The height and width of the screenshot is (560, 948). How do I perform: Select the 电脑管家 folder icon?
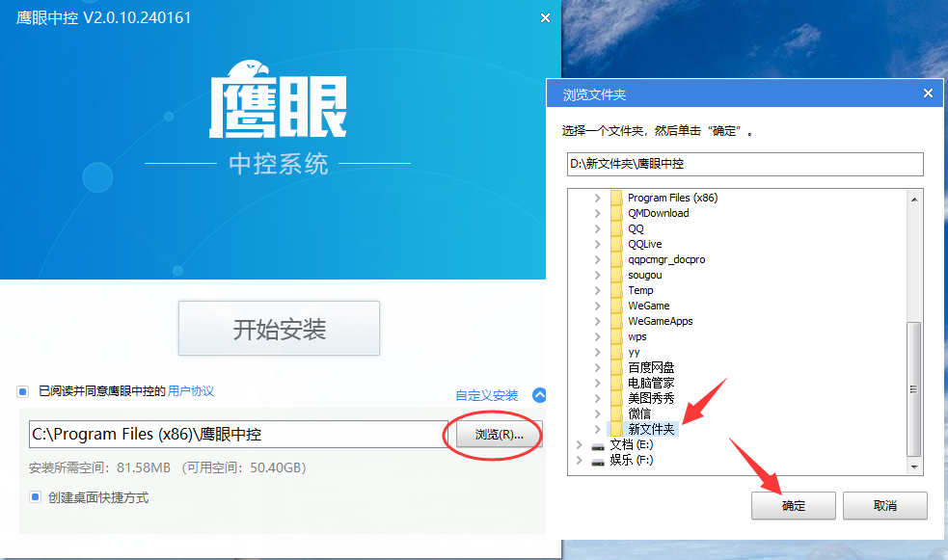click(x=616, y=383)
